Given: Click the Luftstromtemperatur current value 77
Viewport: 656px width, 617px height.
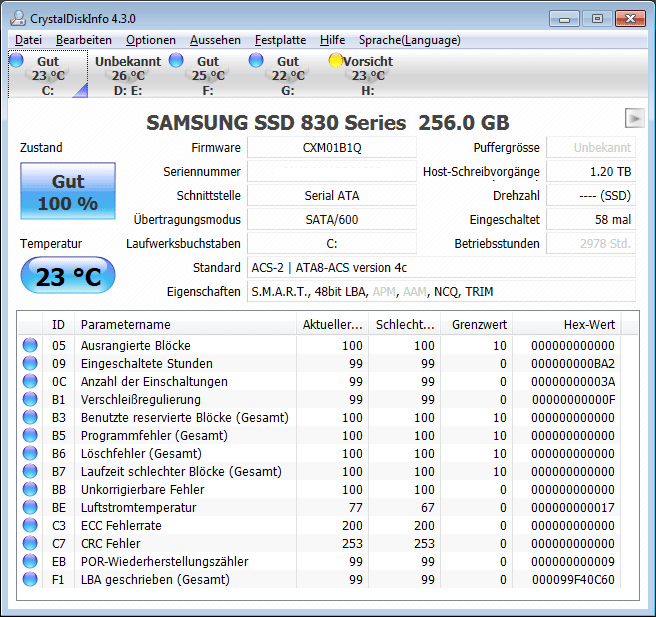Looking at the screenshot, I should click(x=355, y=507).
